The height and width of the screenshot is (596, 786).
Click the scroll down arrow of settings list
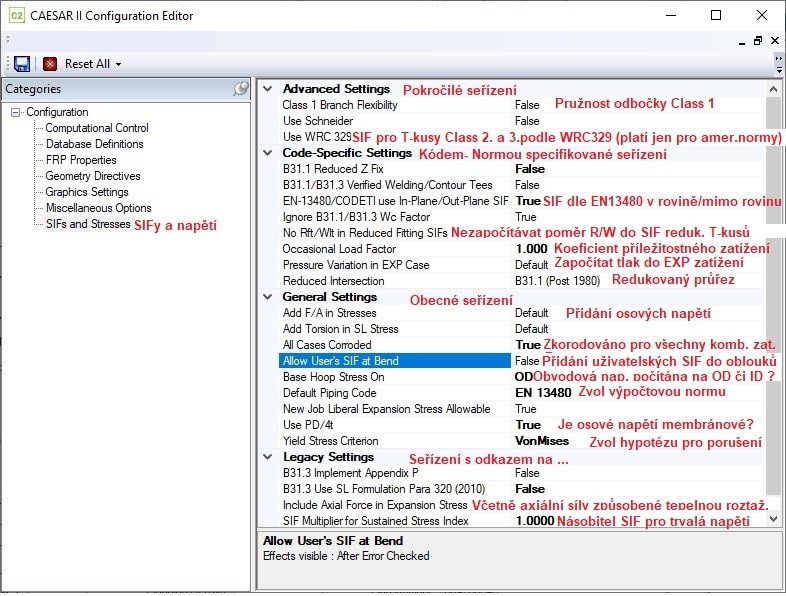coord(773,519)
